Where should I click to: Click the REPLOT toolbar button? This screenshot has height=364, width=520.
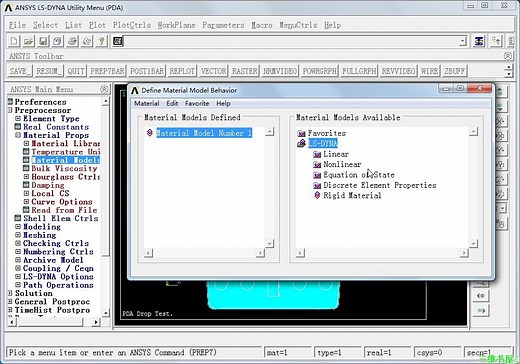point(182,71)
